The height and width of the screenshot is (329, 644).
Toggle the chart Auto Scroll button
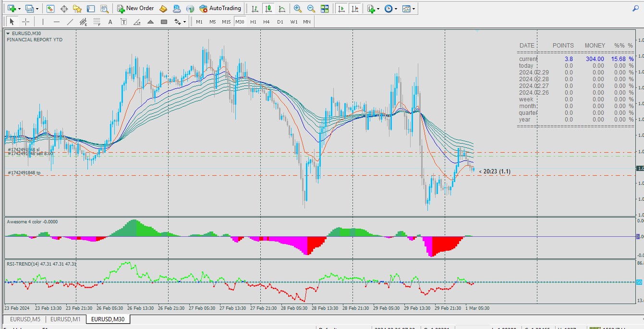[x=341, y=9]
